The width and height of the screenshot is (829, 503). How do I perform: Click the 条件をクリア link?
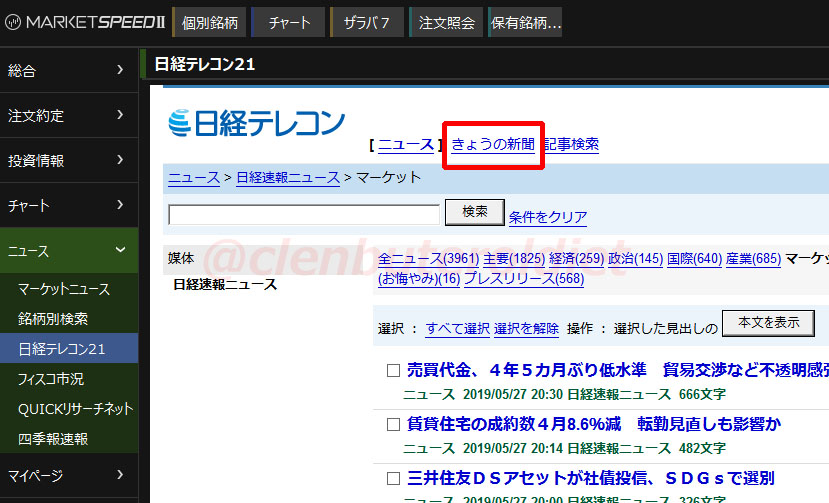[548, 217]
